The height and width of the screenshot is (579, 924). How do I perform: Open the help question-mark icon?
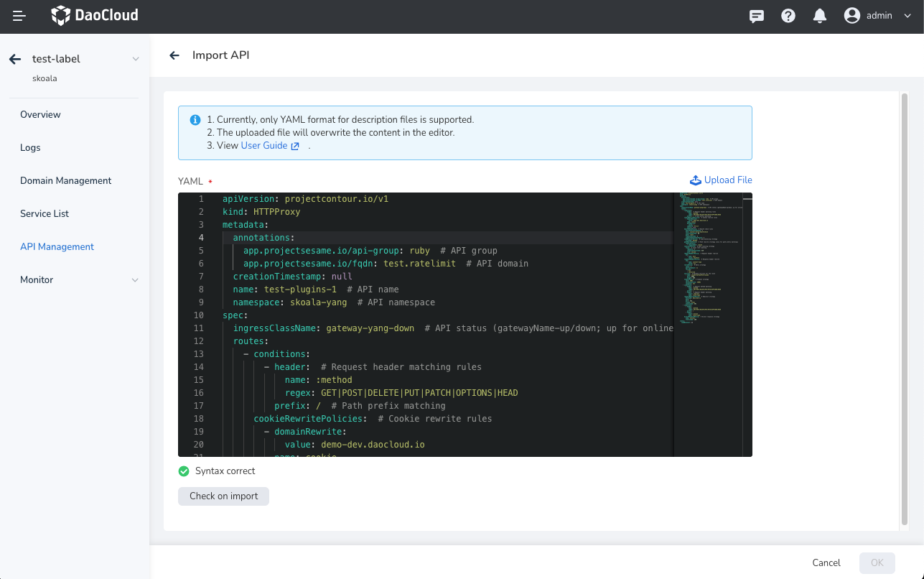click(788, 15)
